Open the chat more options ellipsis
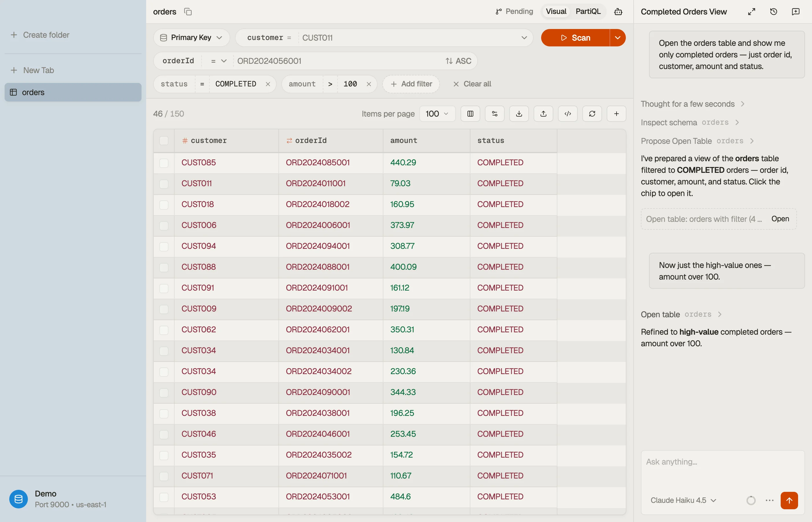This screenshot has width=812, height=522. pyautogui.click(x=769, y=500)
